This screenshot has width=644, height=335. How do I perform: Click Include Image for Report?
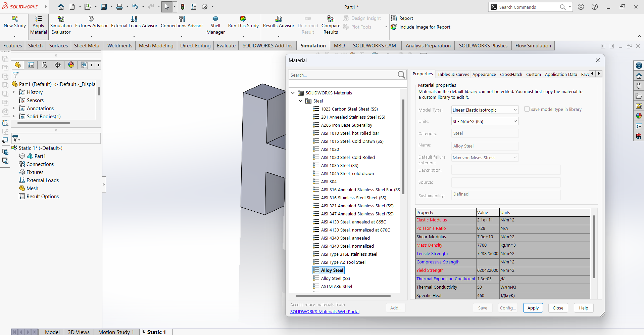coord(421,27)
